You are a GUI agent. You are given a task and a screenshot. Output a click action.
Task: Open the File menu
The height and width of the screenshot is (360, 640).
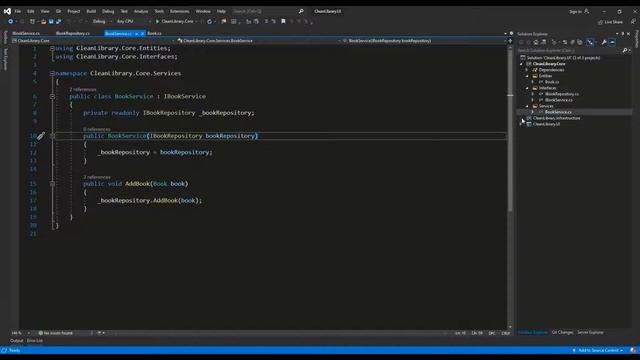(x=18, y=11)
